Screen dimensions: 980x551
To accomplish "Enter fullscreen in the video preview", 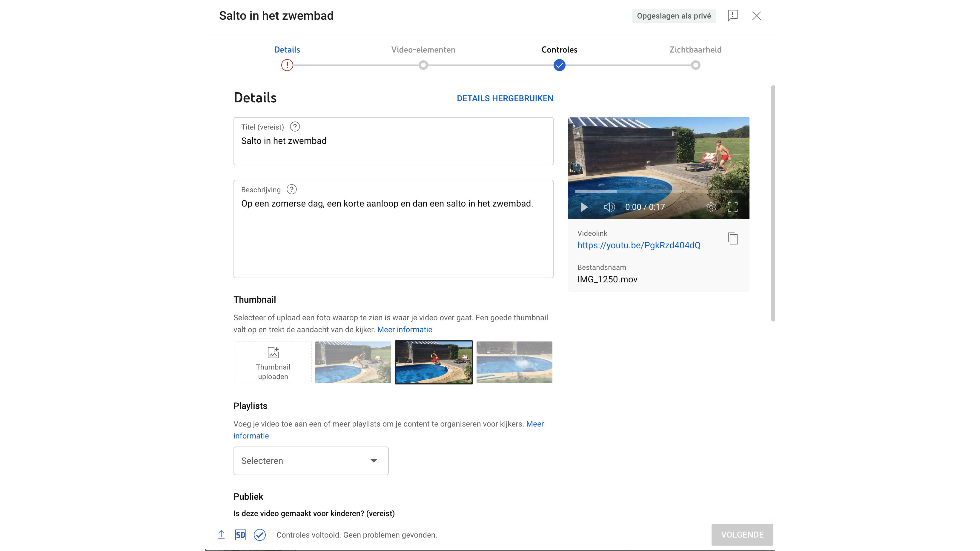I will (x=732, y=207).
